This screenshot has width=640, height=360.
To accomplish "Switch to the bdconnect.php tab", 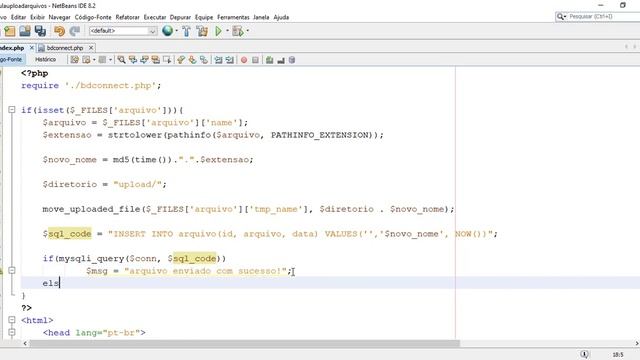I will click(64, 48).
